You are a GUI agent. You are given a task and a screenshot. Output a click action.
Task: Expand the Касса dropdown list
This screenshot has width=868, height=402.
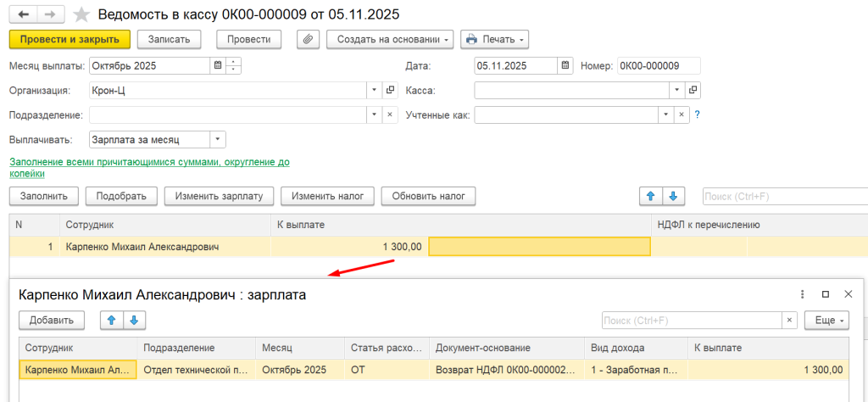677,90
